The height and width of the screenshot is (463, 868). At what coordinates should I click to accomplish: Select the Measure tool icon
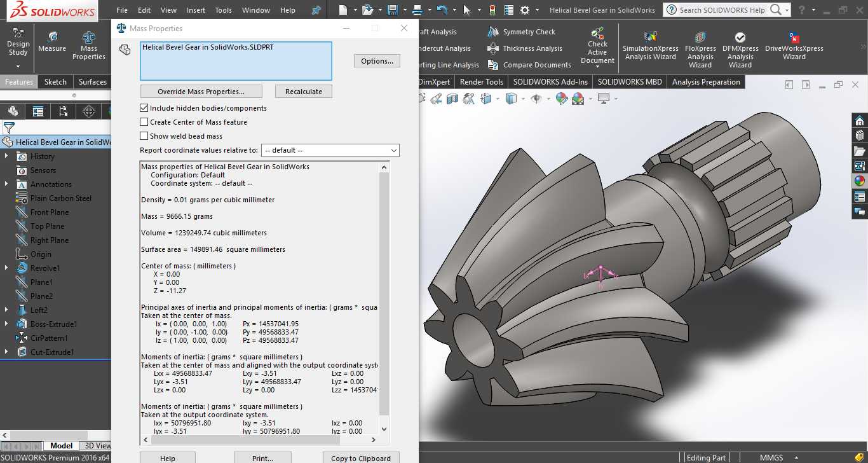52,38
